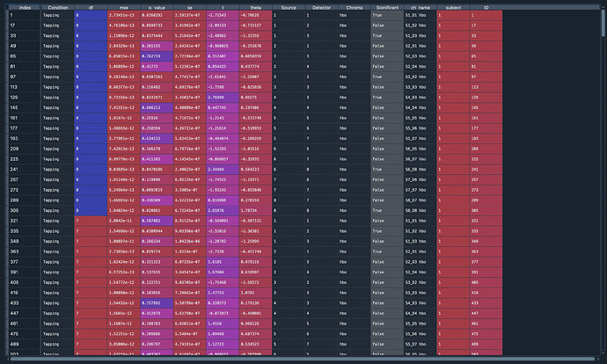Click se cell 2.59137e-07
Viewport: 607px width, 364px height.
[x=190, y=15]
